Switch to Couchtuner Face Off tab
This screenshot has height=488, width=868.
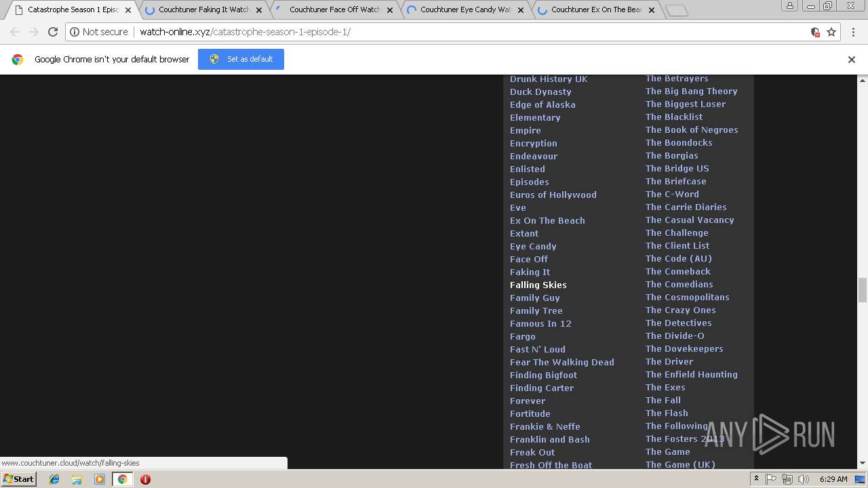(x=334, y=10)
